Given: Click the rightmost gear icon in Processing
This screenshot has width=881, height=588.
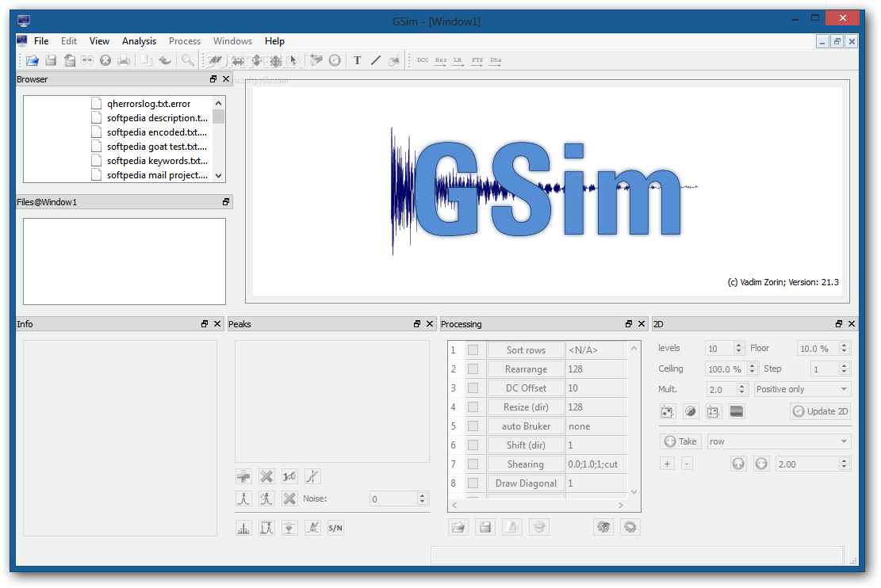Looking at the screenshot, I should [x=630, y=527].
